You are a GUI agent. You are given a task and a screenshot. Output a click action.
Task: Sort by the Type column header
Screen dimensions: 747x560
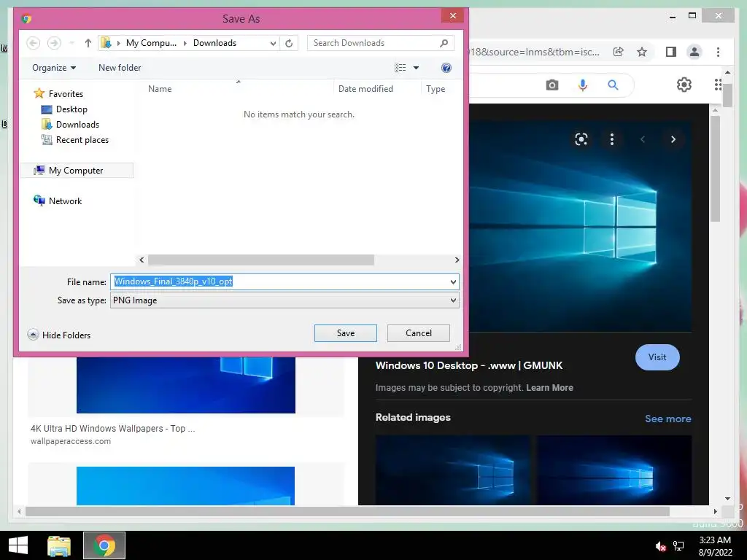pos(436,88)
